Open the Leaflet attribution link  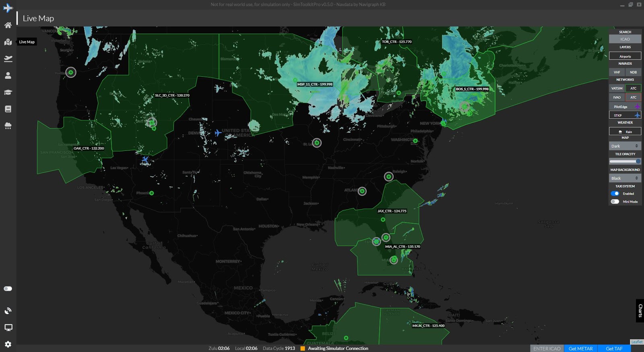[637, 342]
